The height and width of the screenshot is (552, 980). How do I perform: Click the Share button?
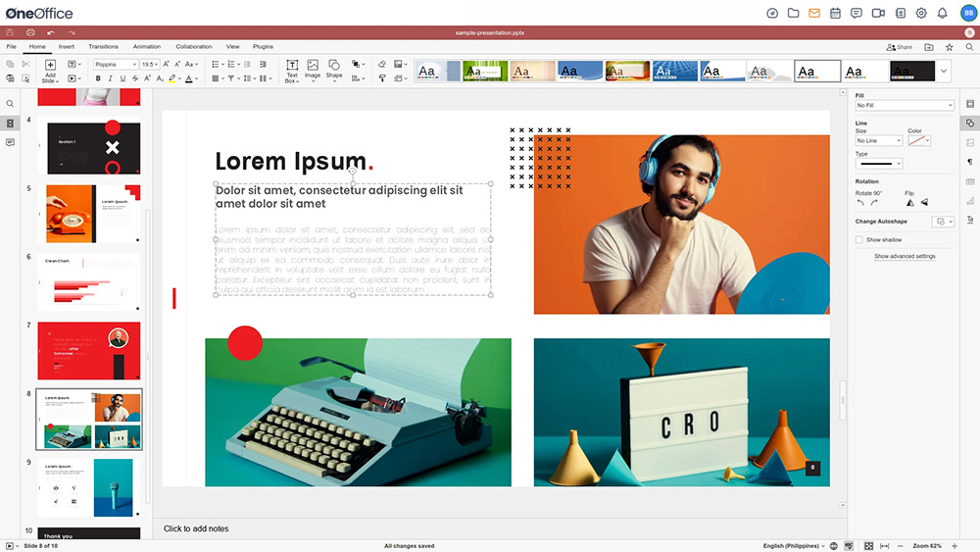[x=899, y=47]
